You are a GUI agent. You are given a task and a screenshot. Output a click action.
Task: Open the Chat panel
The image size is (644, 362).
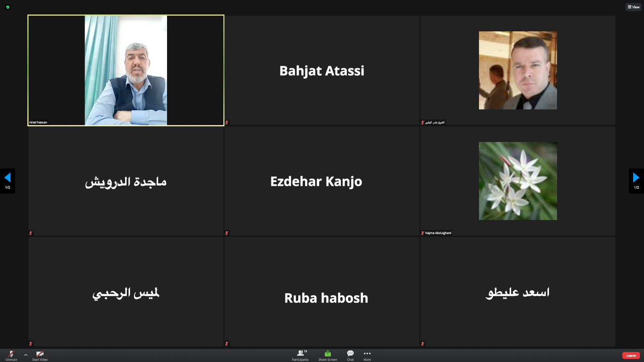click(x=351, y=355)
